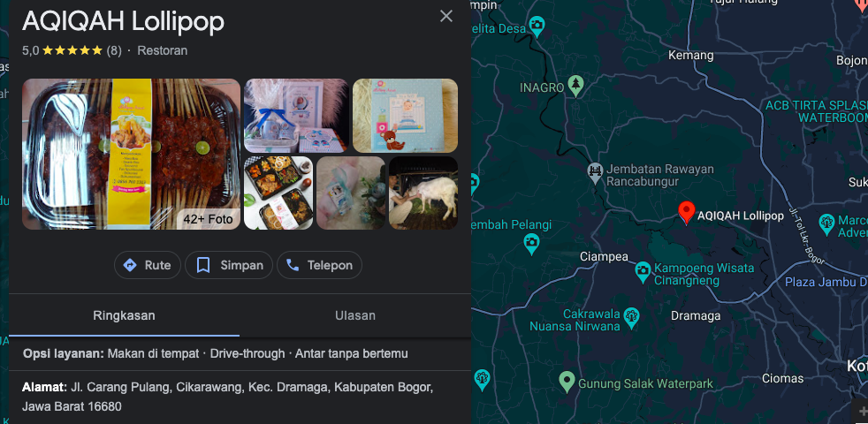
Task: Open the Kampoeng Wisata Cinangneng camera marker
Action: (x=643, y=272)
